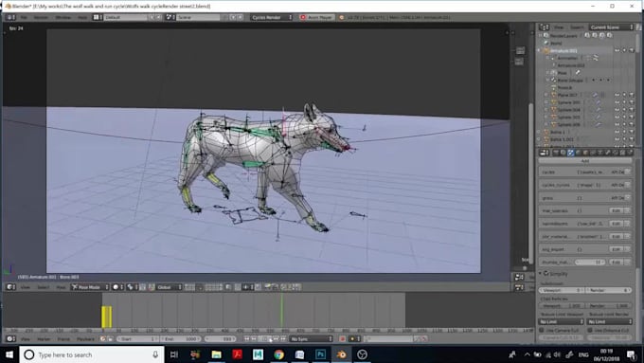This screenshot has width=644, height=363.
Task: Open the viewport shading selector
Action: click(x=117, y=287)
